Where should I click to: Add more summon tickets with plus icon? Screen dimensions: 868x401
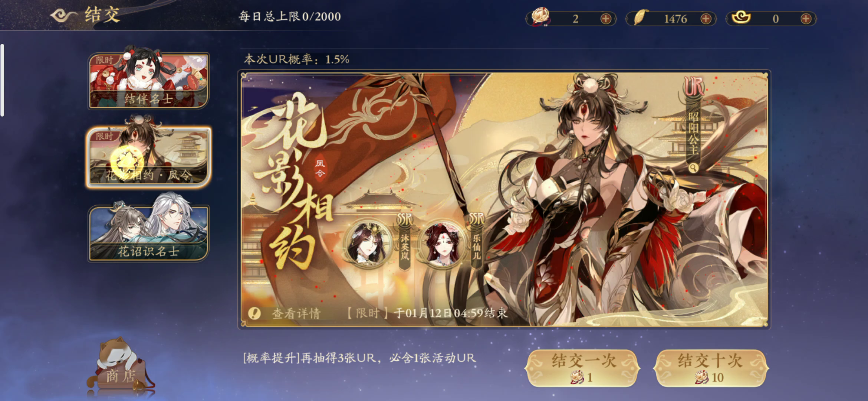coord(606,19)
